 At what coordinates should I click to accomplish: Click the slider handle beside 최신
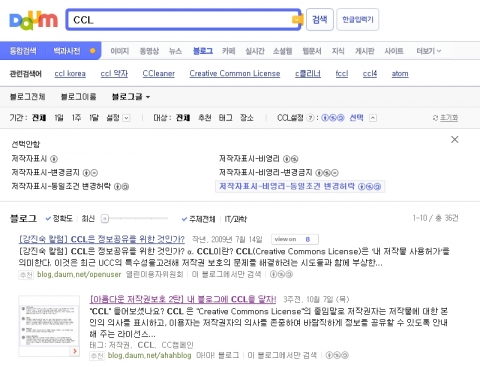(105, 219)
